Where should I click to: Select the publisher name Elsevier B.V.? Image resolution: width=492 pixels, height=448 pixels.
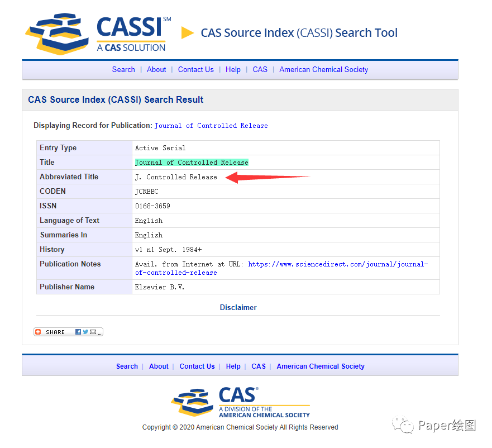point(159,287)
